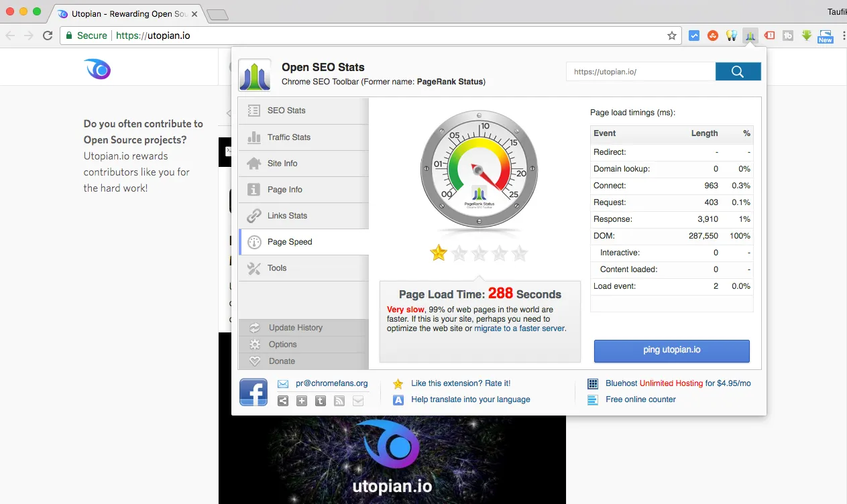Click the Utopian logo on the web page

point(97,69)
